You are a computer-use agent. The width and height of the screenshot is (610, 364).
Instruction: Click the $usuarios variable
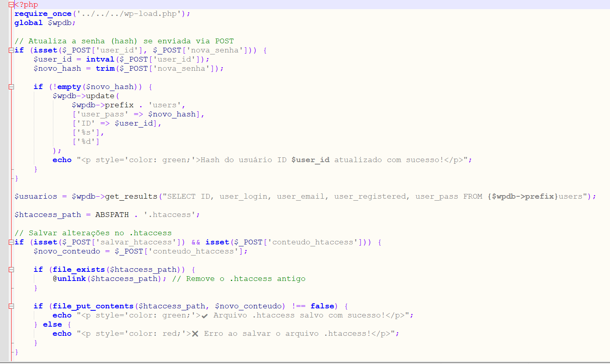coord(36,197)
